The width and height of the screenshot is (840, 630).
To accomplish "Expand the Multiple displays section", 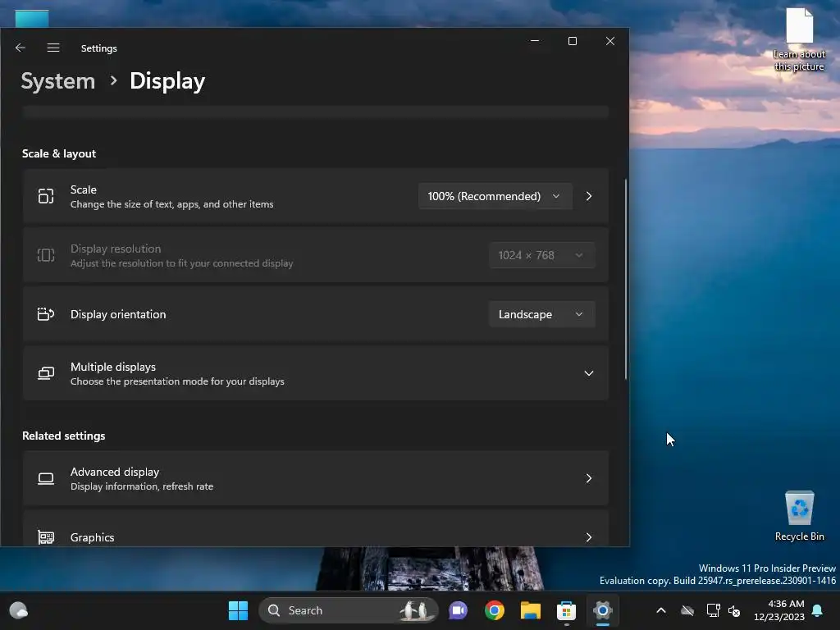I will 589,373.
